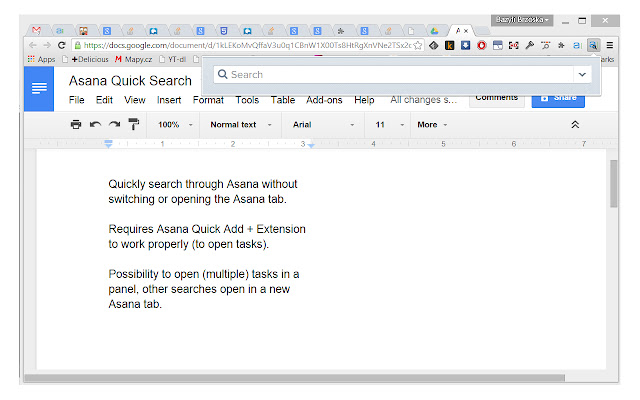
Task: Open the Help menu
Action: pyautogui.click(x=364, y=100)
